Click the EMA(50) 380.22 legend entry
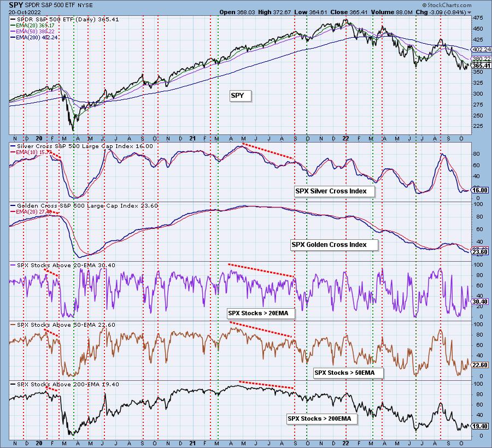 32,31
